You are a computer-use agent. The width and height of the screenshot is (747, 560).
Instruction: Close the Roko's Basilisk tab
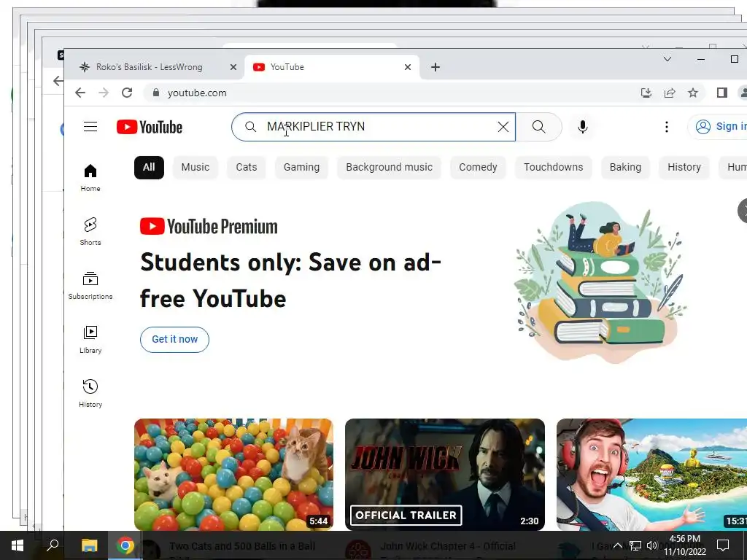pyautogui.click(x=233, y=67)
